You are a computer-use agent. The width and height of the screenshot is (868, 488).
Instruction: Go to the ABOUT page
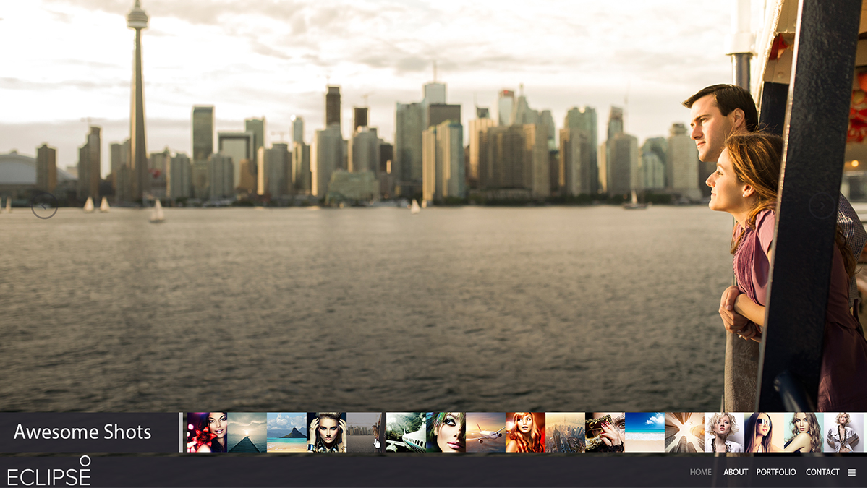(735, 471)
